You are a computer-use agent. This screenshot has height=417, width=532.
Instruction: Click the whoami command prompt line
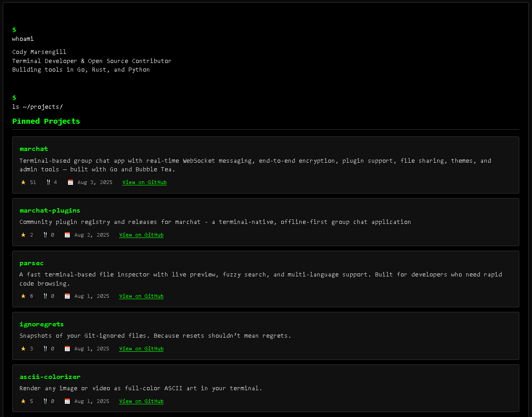click(23, 39)
